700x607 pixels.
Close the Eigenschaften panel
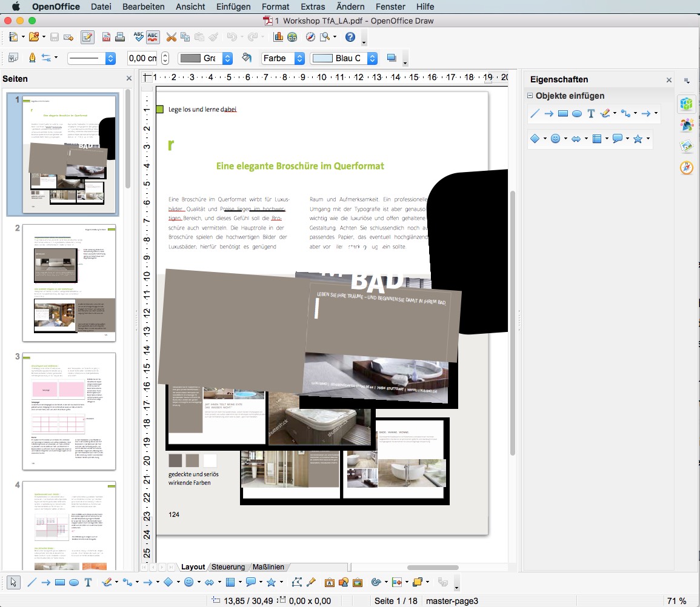[668, 79]
